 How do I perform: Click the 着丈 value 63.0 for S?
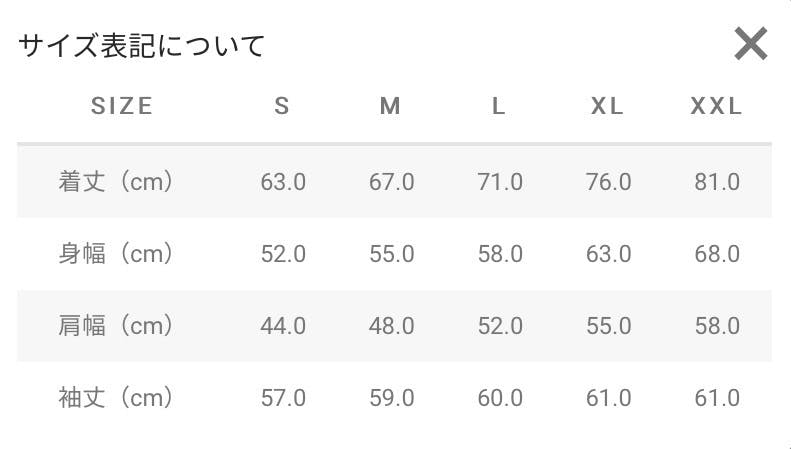[x=283, y=182]
